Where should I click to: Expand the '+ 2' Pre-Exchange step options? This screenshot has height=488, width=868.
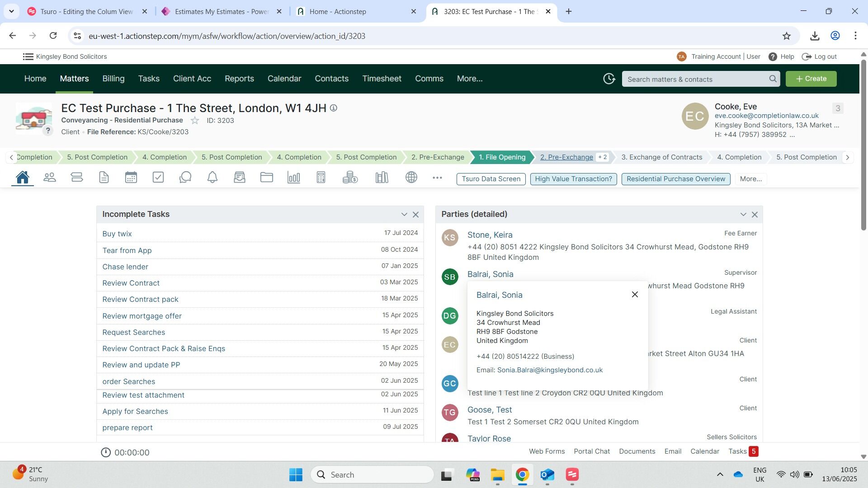[x=602, y=157]
